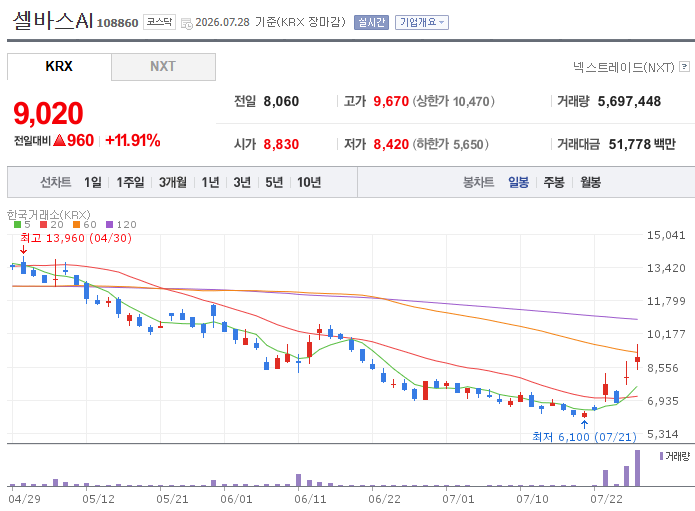
Task: Click the 06/11 date axis label
Action: [310, 499]
